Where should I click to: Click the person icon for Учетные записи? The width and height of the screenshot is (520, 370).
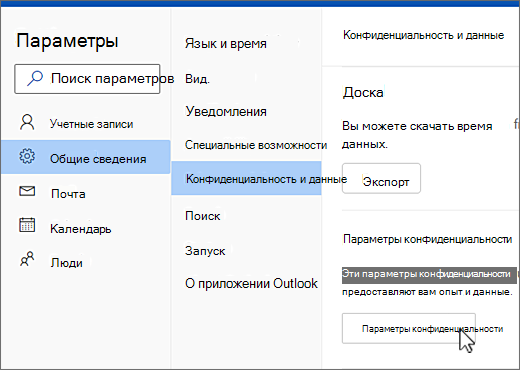tap(27, 122)
